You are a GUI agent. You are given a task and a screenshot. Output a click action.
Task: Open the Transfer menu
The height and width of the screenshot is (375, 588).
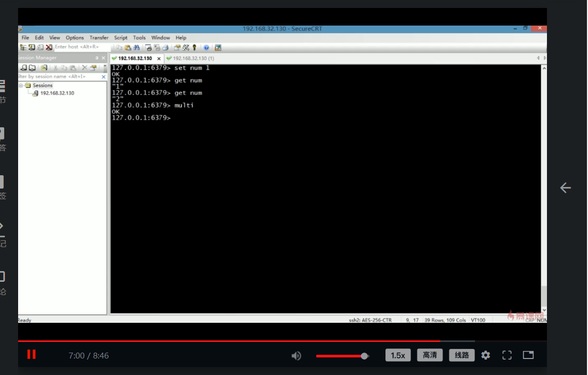tap(99, 37)
